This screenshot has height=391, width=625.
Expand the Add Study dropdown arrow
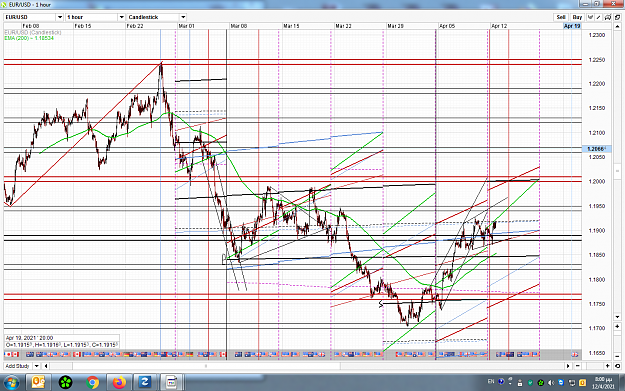coord(36,366)
